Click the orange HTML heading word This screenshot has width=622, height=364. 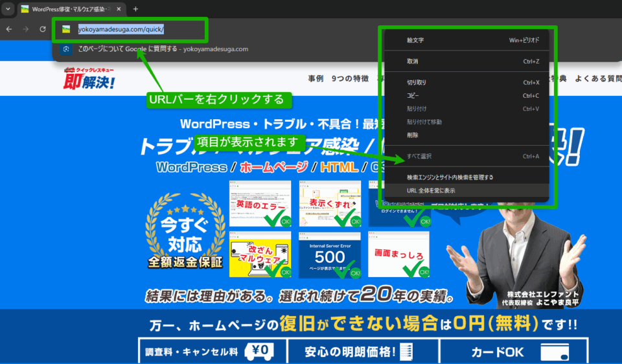[340, 167]
